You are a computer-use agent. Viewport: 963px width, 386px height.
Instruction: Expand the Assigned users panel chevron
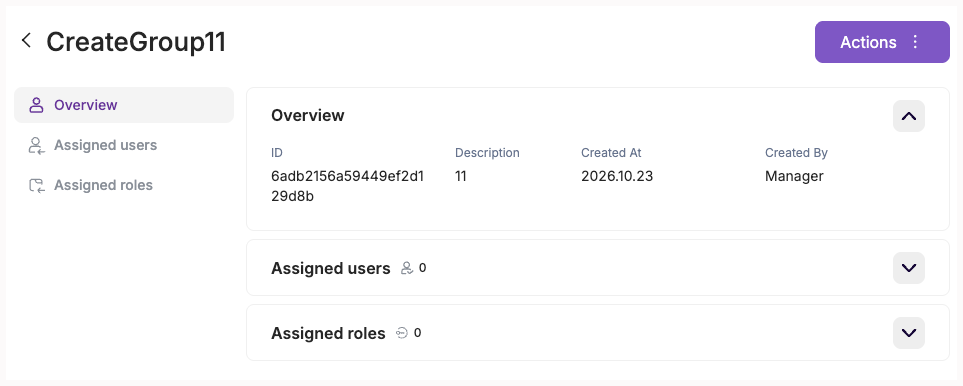coord(908,268)
